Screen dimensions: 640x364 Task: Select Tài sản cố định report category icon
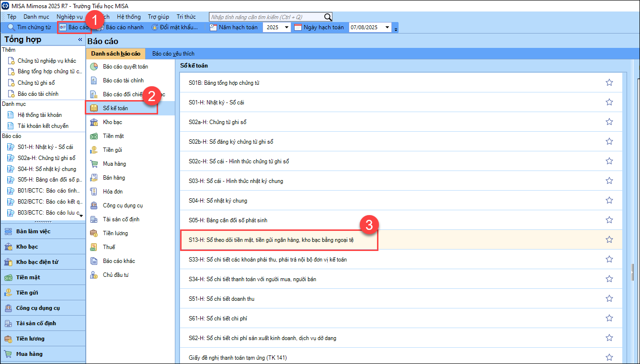[x=94, y=219]
